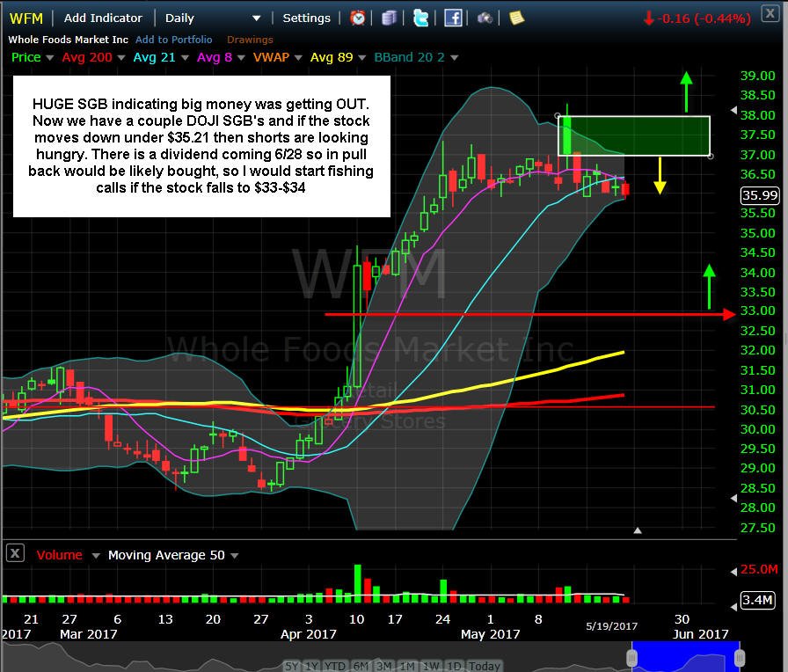Click the camera snapshot icon

coord(485,18)
